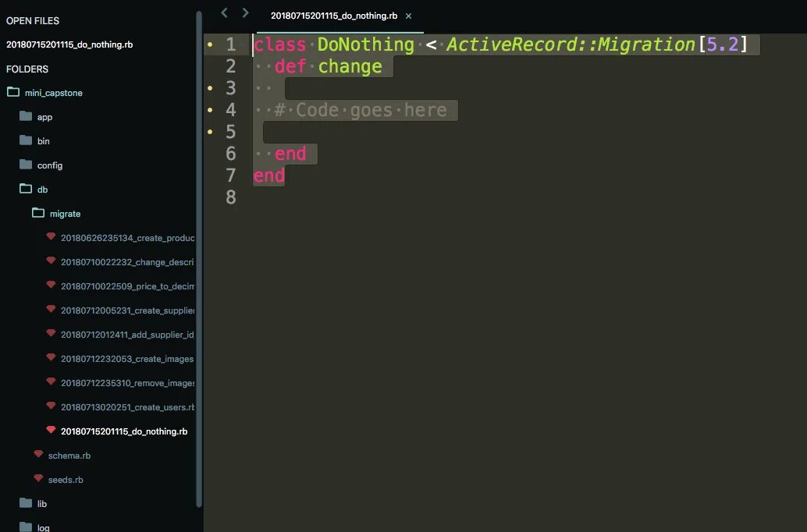Image resolution: width=807 pixels, height=532 pixels.
Task: Click ActiveRecord::Migration in line 1
Action: point(571,44)
